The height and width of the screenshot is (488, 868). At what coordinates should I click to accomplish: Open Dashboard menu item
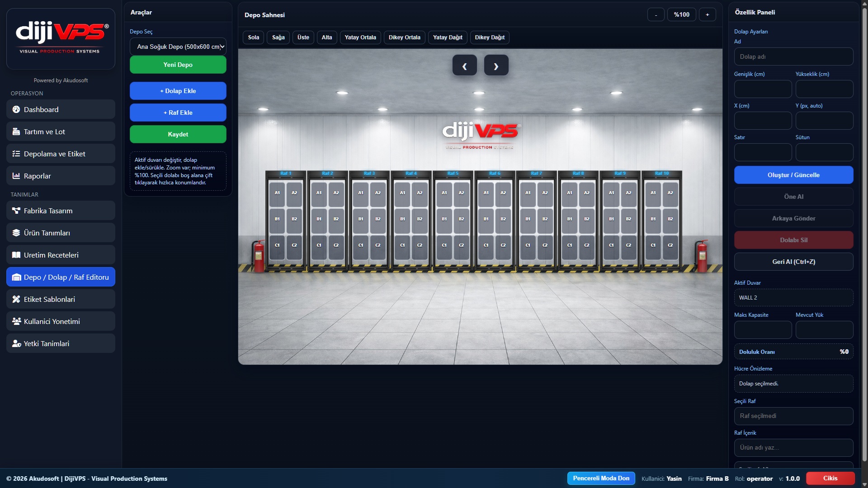point(61,109)
